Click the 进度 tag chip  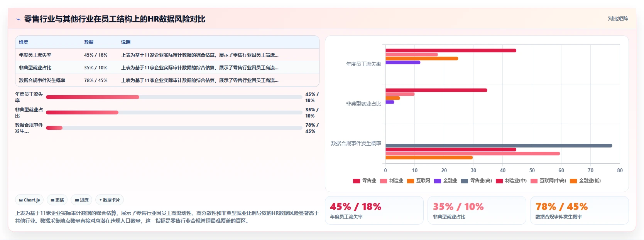[81, 200]
